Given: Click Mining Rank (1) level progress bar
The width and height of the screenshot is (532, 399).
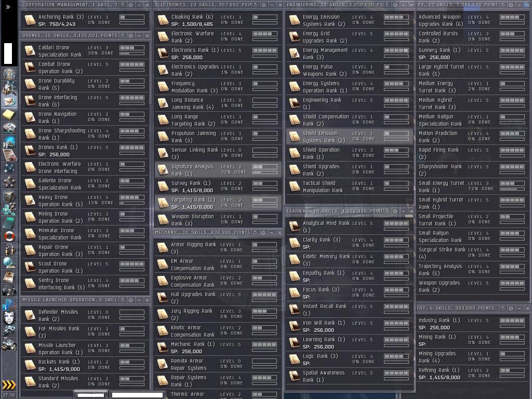Looking at the screenshot, I should tap(512, 338).
